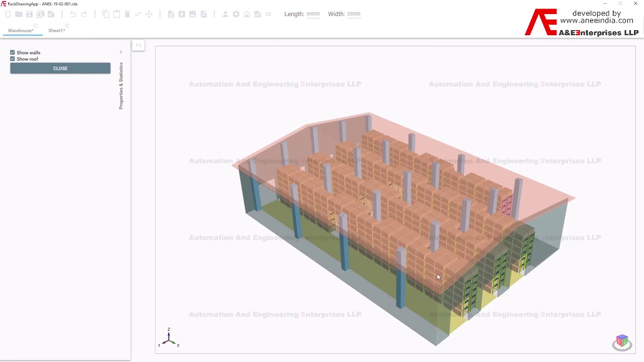Open the sheet list icon
The image size is (644, 362).
[258, 14]
